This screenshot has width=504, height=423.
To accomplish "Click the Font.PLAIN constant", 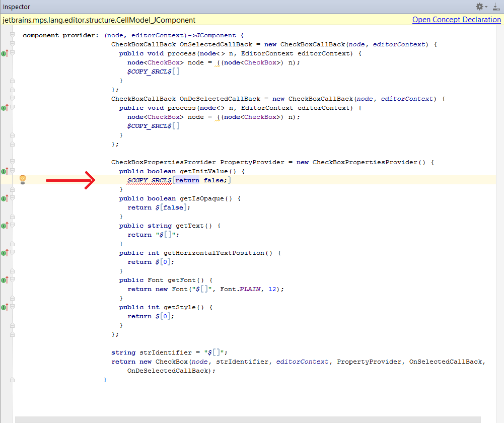I will coord(252,289).
